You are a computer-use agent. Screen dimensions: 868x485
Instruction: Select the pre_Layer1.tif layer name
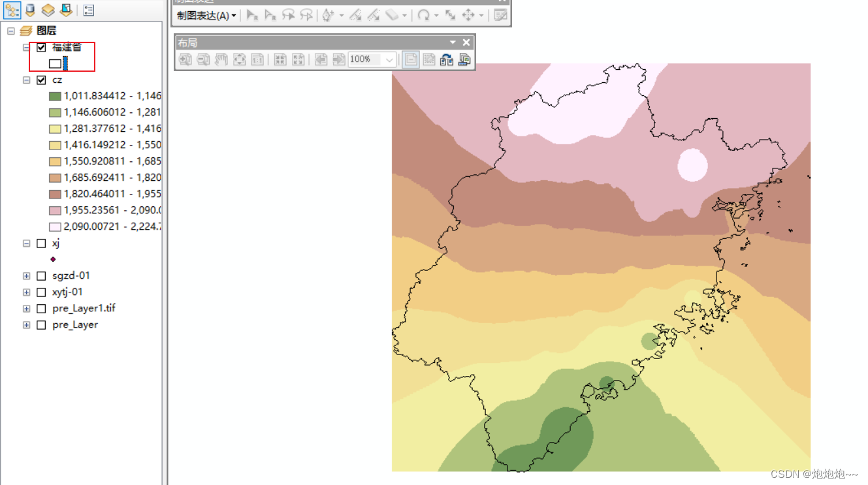84,308
